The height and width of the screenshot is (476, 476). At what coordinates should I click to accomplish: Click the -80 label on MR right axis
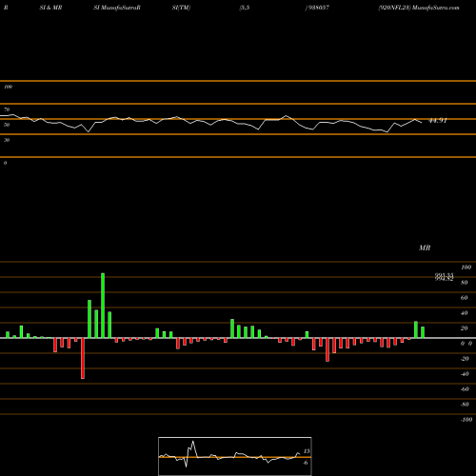point(465,405)
